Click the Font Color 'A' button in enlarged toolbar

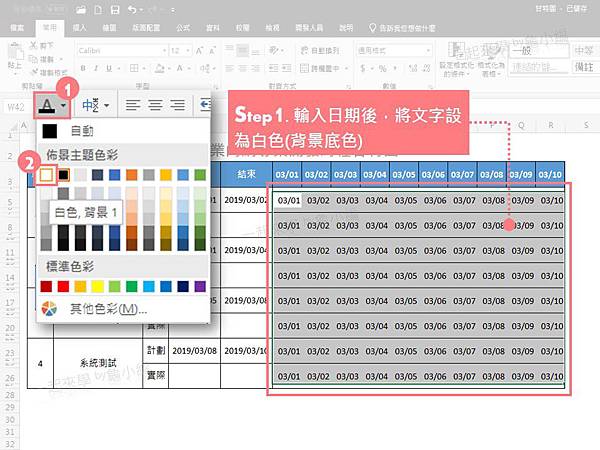click(x=47, y=105)
